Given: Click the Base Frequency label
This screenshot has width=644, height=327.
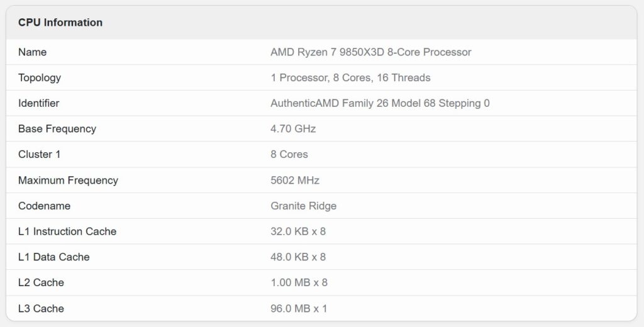Looking at the screenshot, I should tap(57, 129).
